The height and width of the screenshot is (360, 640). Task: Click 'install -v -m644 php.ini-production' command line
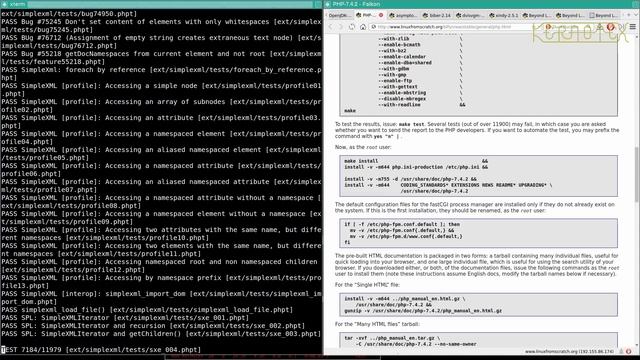[416, 167]
